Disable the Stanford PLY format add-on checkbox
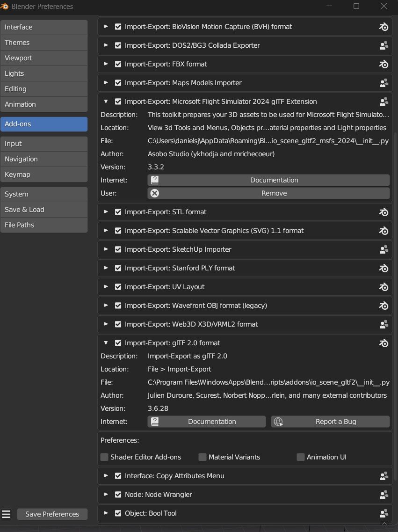This screenshot has width=398, height=532. pyautogui.click(x=118, y=268)
